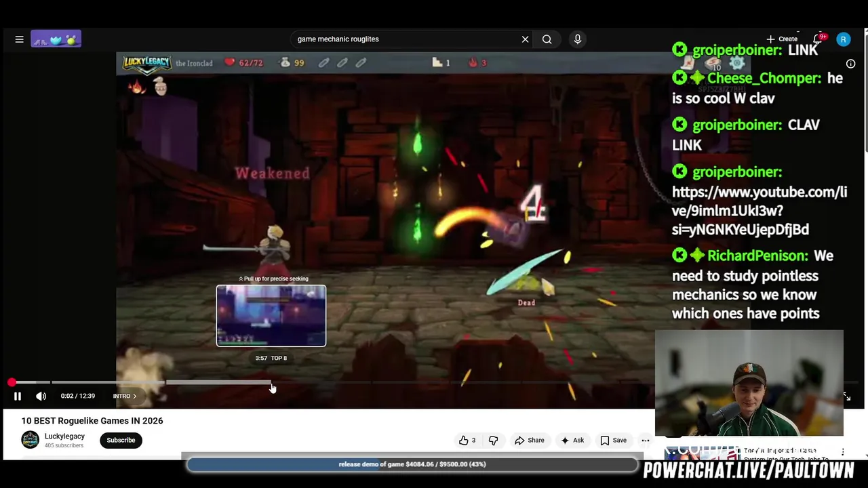Open the Share dialog
868x488 pixels.
530,441
